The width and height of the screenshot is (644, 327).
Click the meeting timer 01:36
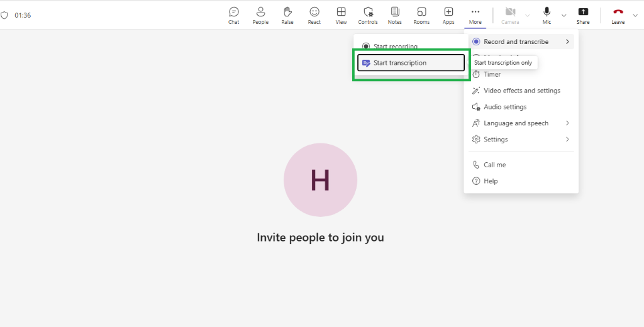tap(23, 16)
